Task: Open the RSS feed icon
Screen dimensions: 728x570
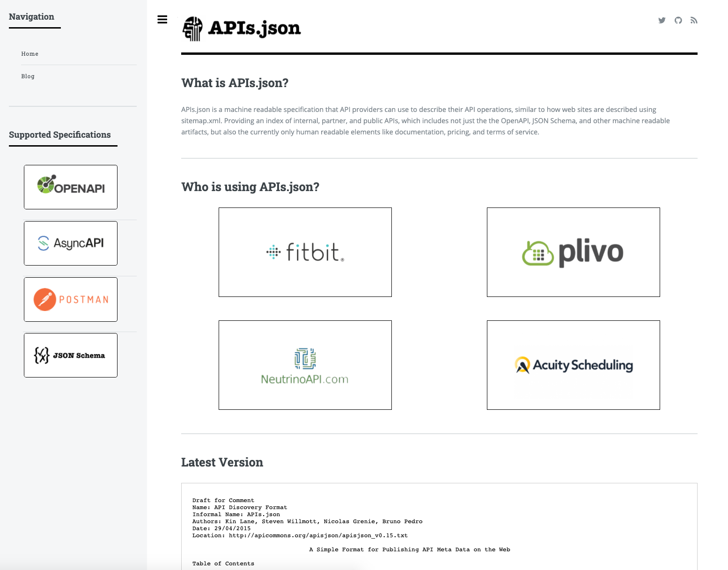Action: tap(694, 20)
